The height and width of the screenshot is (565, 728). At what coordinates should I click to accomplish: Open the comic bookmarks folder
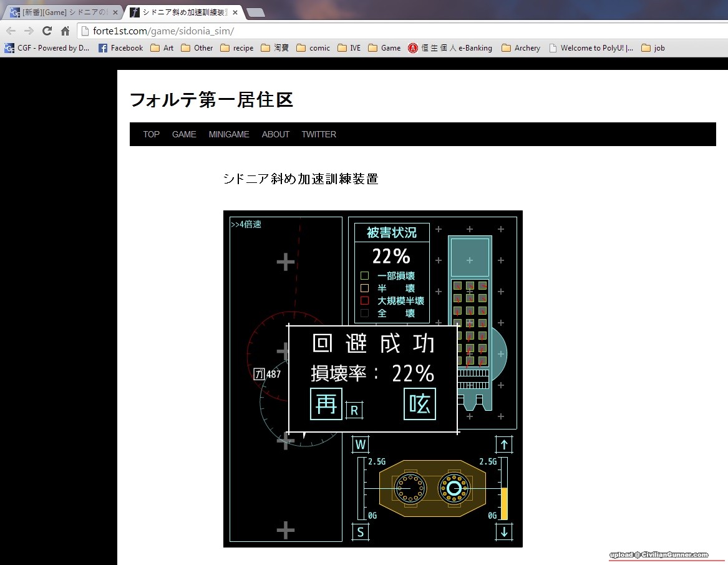(313, 48)
